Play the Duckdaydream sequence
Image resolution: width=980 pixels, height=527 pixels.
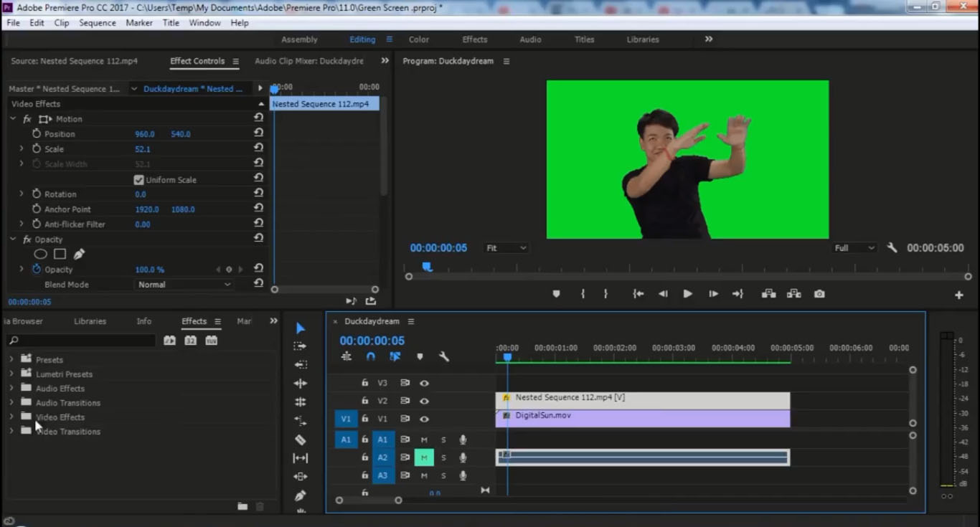pos(687,294)
